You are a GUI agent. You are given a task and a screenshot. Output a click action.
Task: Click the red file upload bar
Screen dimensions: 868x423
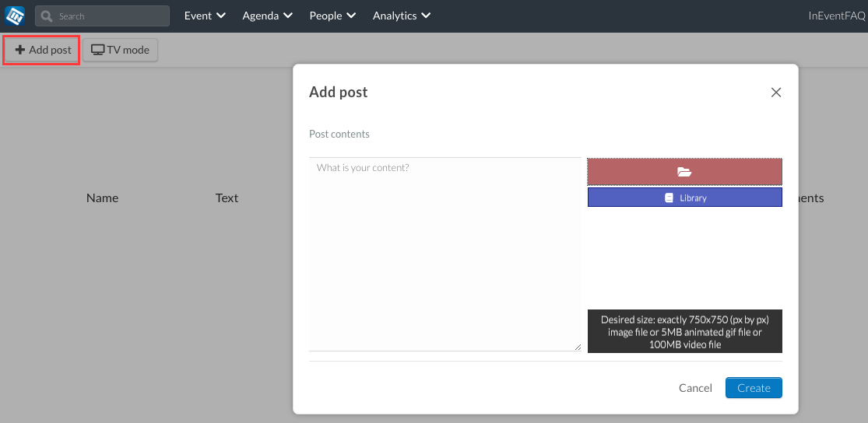[685, 172]
